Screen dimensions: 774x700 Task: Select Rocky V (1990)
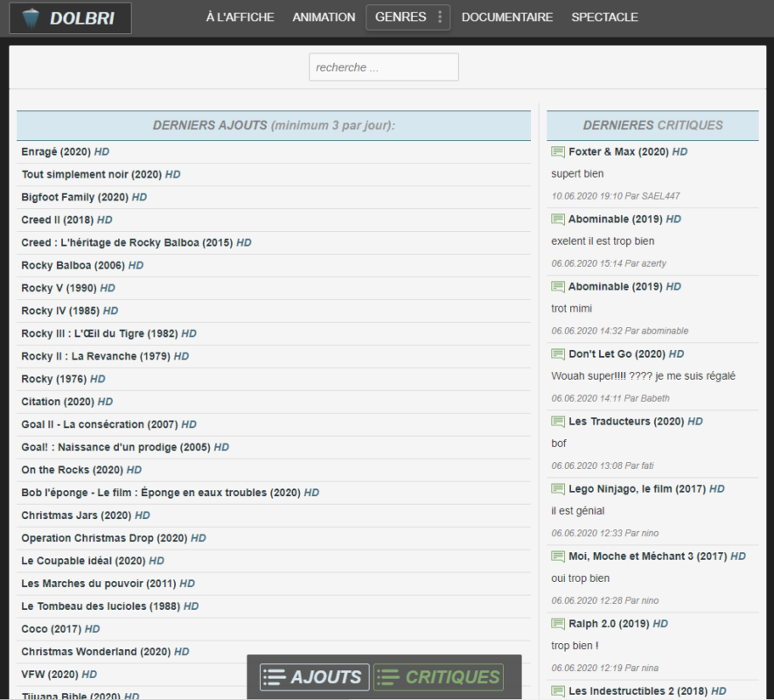pos(68,288)
